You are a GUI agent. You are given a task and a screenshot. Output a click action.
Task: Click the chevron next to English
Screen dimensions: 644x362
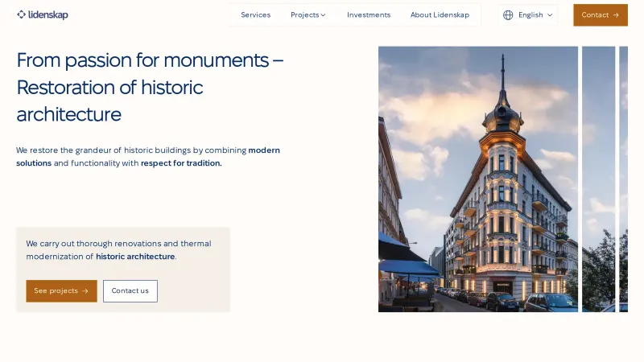[550, 14]
